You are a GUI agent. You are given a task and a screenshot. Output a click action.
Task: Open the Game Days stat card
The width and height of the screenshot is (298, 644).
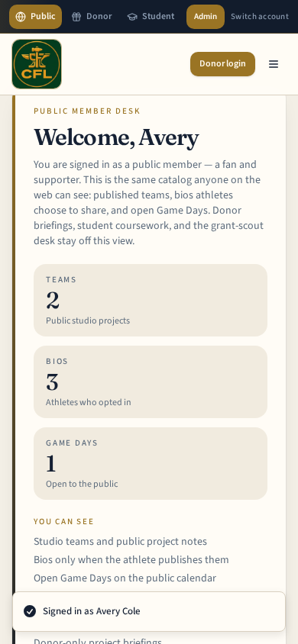coord(151,464)
